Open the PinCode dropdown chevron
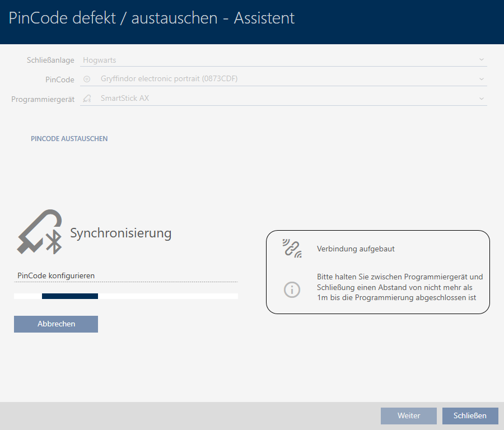 (x=481, y=79)
